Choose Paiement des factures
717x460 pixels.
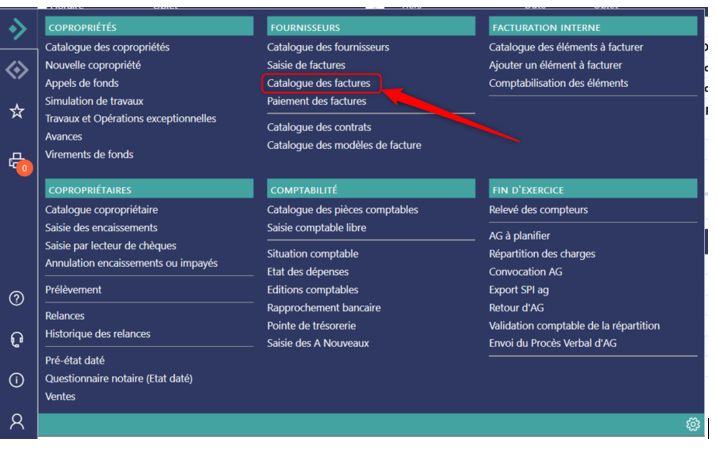pyautogui.click(x=316, y=101)
